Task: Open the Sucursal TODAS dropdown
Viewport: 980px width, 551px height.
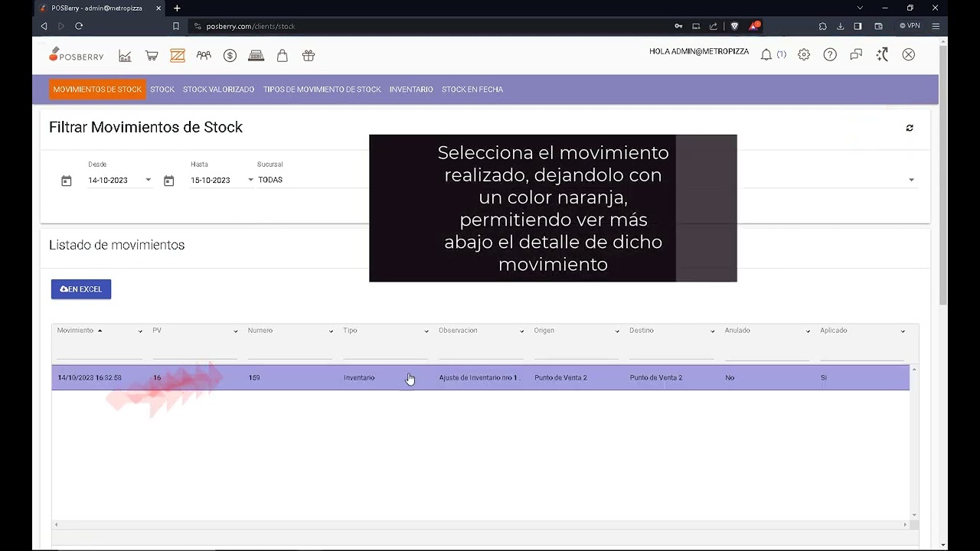Action: [312, 180]
